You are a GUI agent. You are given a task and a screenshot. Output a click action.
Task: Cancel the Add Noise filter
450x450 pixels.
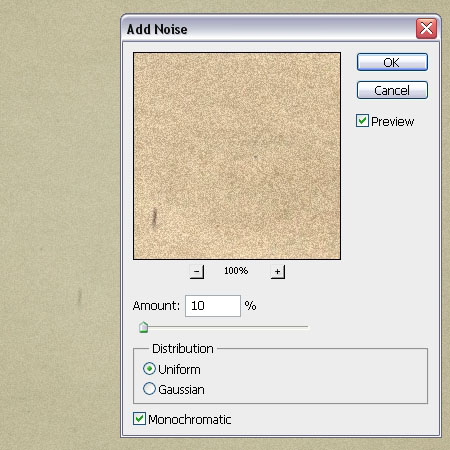click(x=392, y=90)
